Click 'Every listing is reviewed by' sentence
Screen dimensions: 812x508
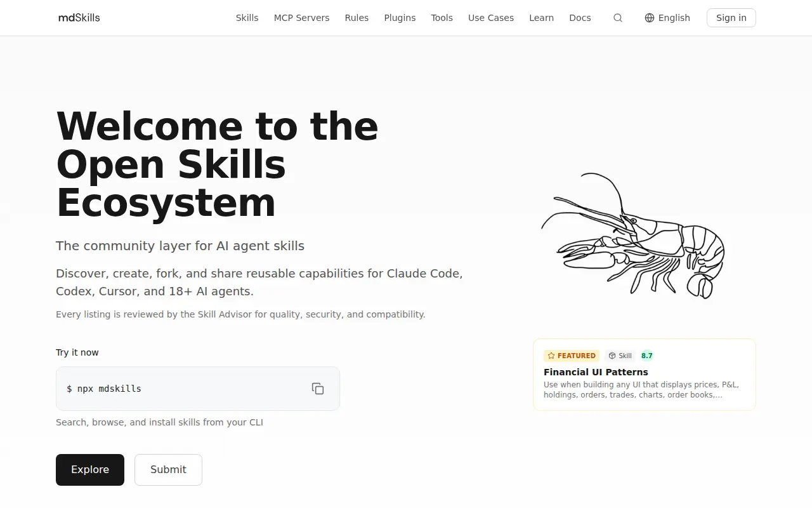pyautogui.click(x=240, y=314)
